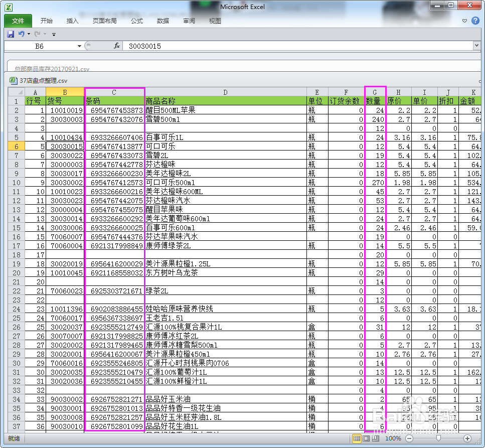
Task: Switch to Normal view icon in status bar
Action: 357,438
